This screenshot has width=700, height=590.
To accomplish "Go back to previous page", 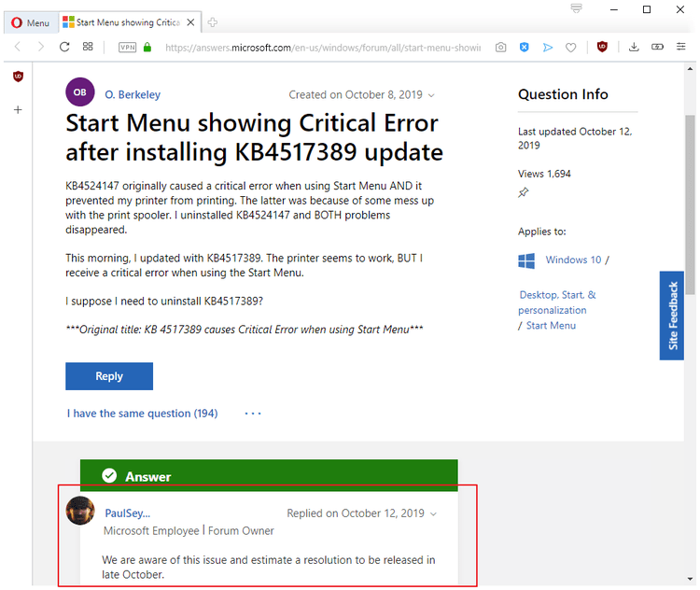I will [18, 47].
